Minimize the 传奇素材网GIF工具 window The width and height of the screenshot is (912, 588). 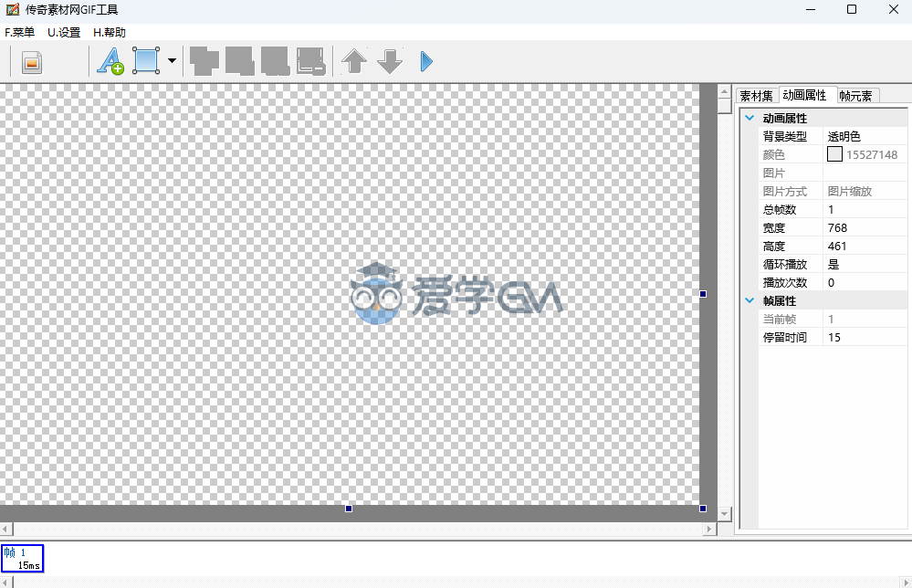[x=811, y=9]
